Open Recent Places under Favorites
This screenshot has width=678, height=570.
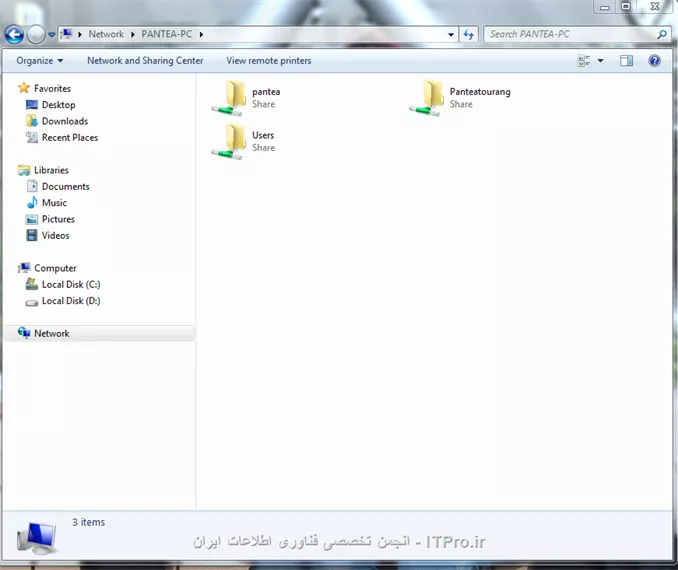click(x=70, y=138)
